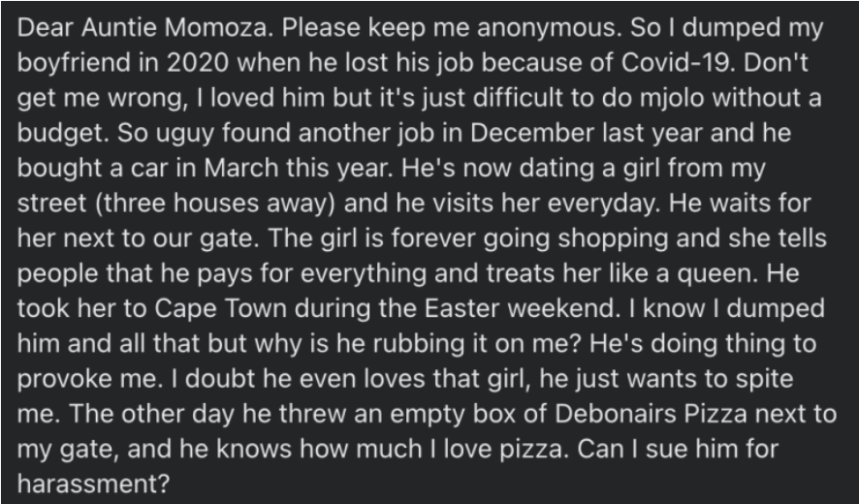
Task: Click the word "spite"
Action: 764,380
